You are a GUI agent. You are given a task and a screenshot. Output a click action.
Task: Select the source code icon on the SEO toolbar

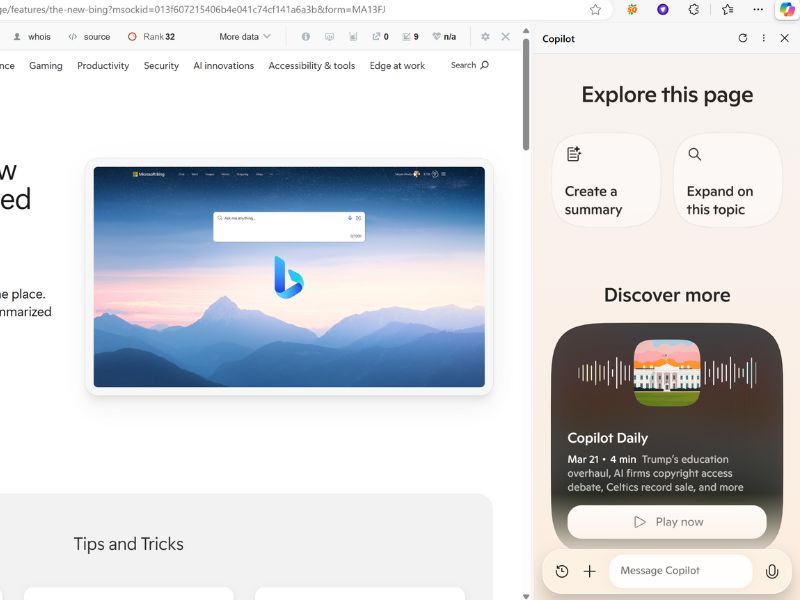[89, 37]
